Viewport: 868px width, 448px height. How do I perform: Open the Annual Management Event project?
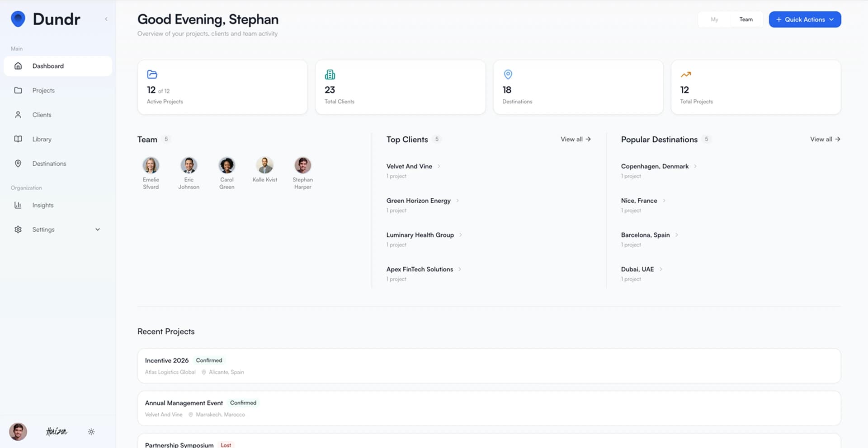(489, 408)
